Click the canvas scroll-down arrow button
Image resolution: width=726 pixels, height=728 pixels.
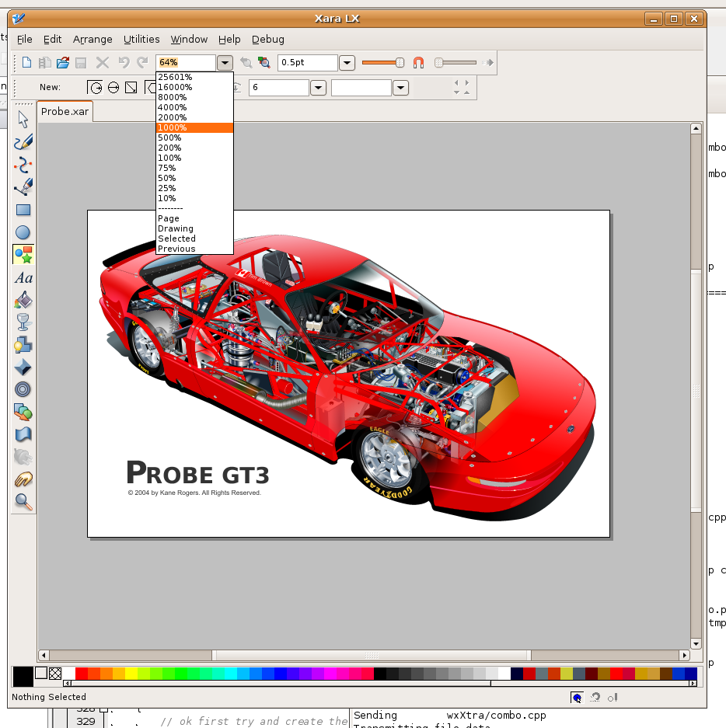pyautogui.click(x=696, y=644)
